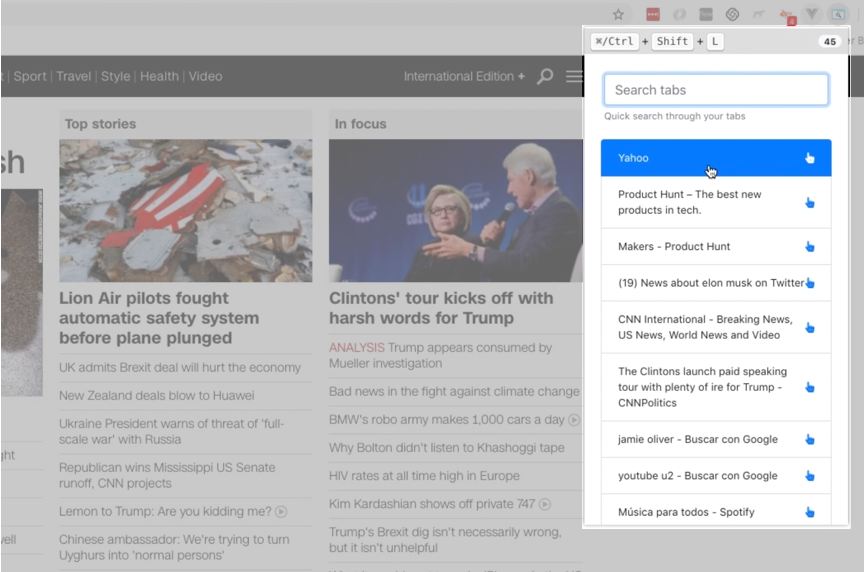Screen dimensions: 864x572
Task: Read Lion Air pilots fought safety system headline
Action: tap(159, 318)
